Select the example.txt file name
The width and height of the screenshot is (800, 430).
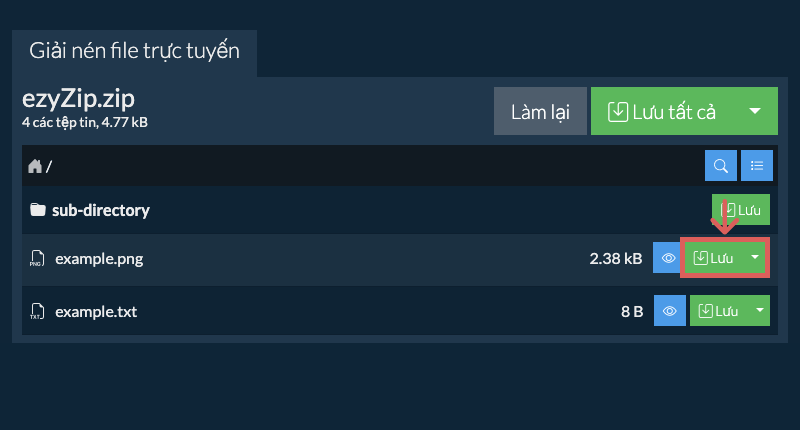96,311
